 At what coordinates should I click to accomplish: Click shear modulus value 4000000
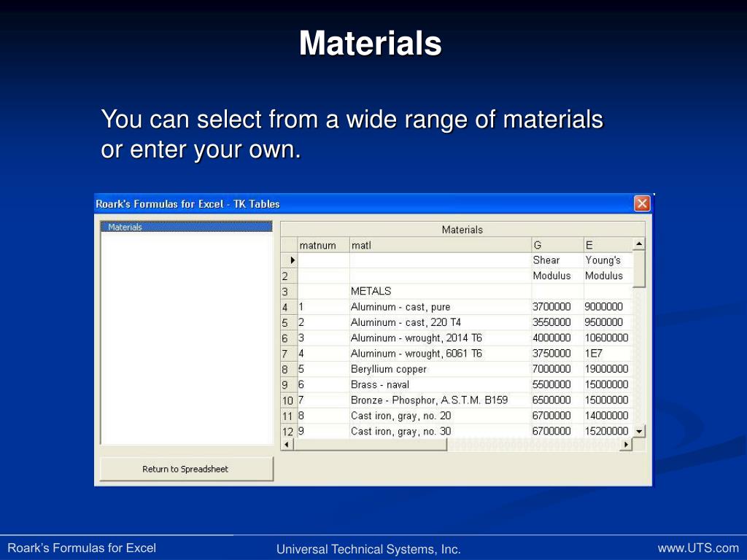(x=557, y=338)
